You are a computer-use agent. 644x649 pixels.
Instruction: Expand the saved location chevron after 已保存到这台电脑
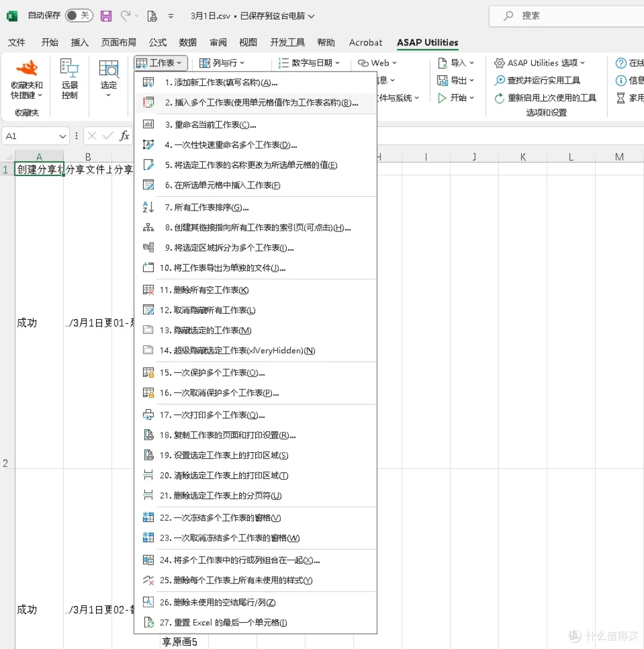point(311,16)
